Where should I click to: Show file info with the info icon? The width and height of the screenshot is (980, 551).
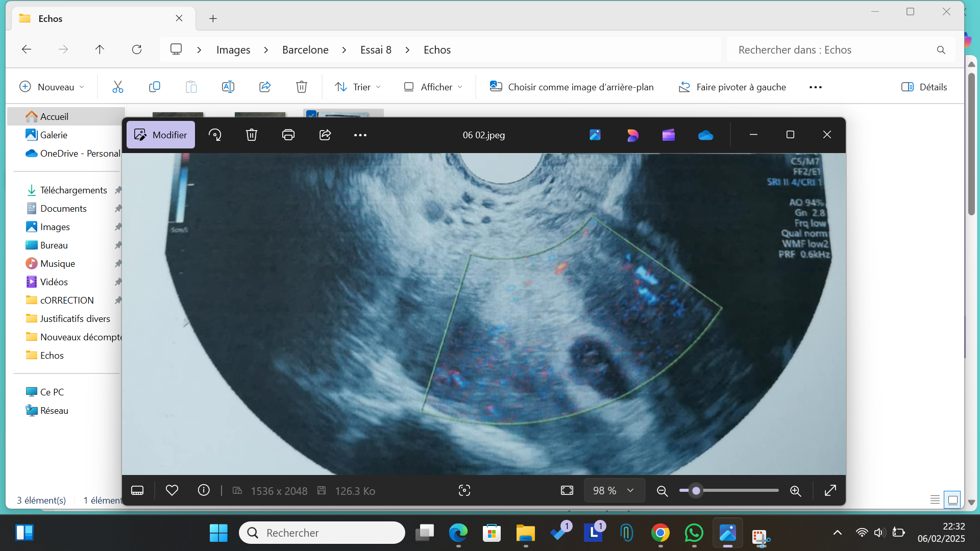204,490
